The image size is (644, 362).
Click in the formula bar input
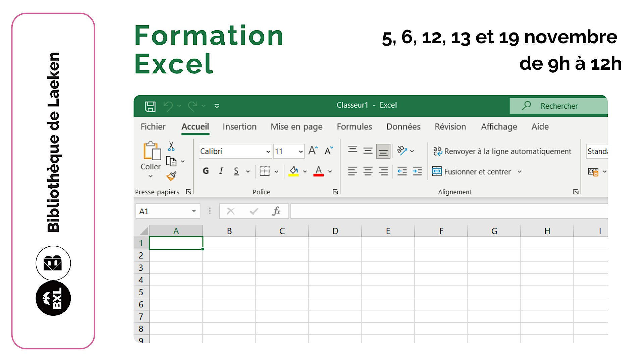[449, 211]
